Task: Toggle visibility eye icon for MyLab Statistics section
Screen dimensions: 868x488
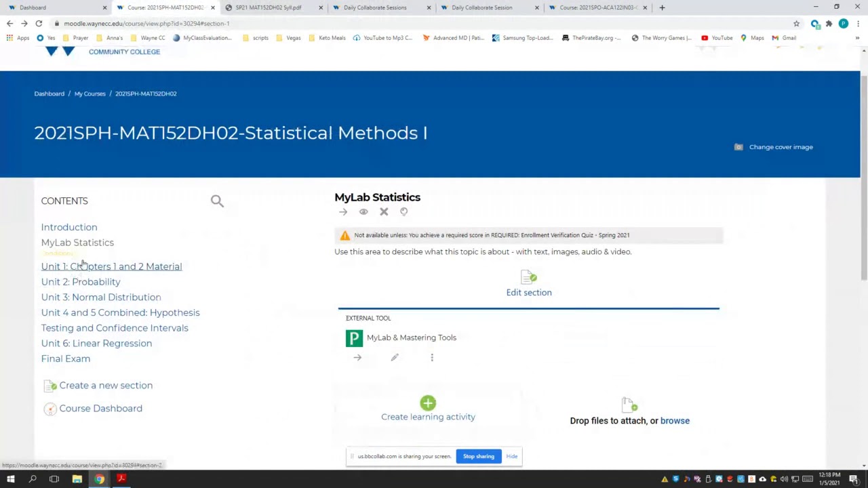Action: point(363,212)
